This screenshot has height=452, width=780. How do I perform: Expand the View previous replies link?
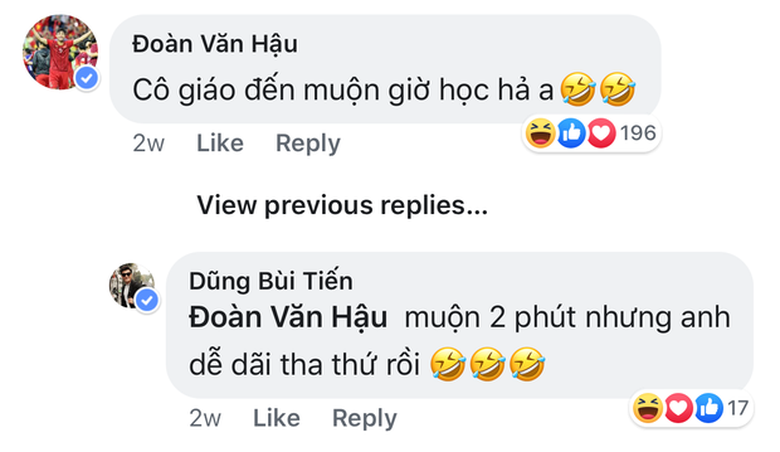tap(342, 206)
